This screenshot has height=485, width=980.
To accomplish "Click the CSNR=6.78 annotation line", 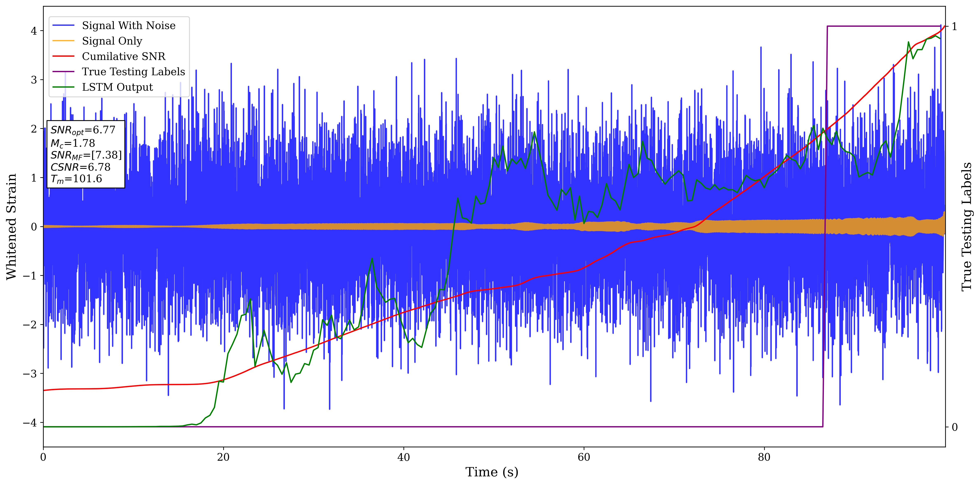I will coord(80,167).
